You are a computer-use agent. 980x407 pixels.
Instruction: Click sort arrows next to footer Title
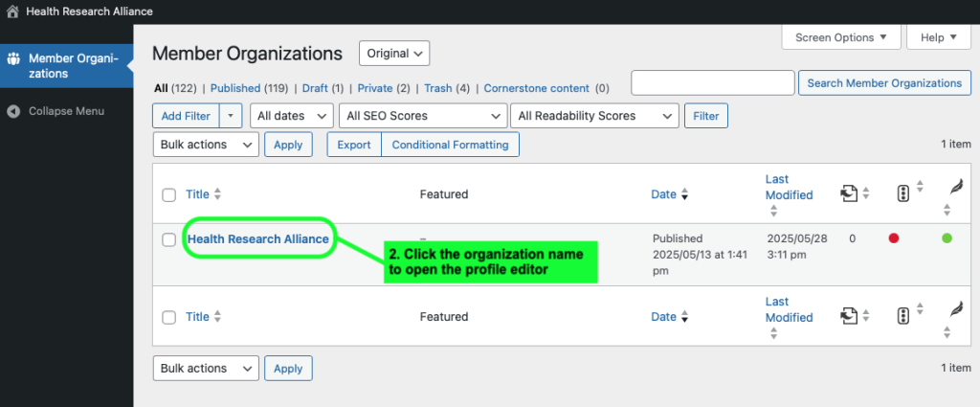[x=217, y=317]
